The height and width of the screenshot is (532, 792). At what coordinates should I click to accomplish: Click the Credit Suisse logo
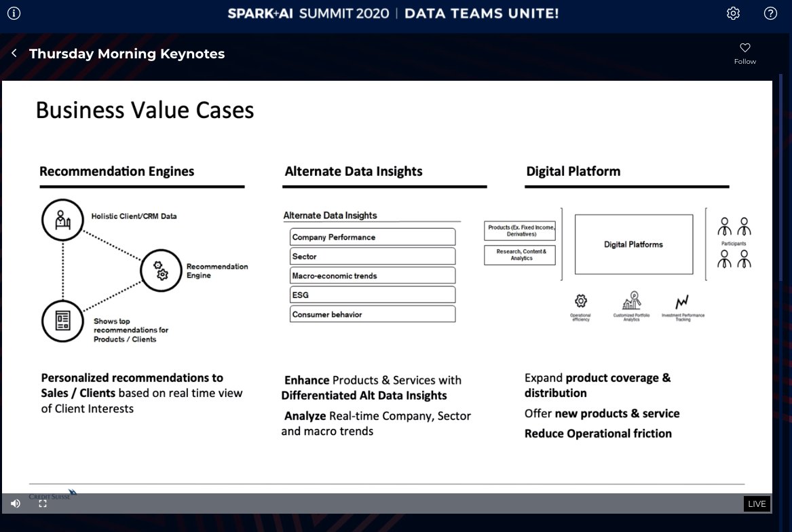click(49, 495)
